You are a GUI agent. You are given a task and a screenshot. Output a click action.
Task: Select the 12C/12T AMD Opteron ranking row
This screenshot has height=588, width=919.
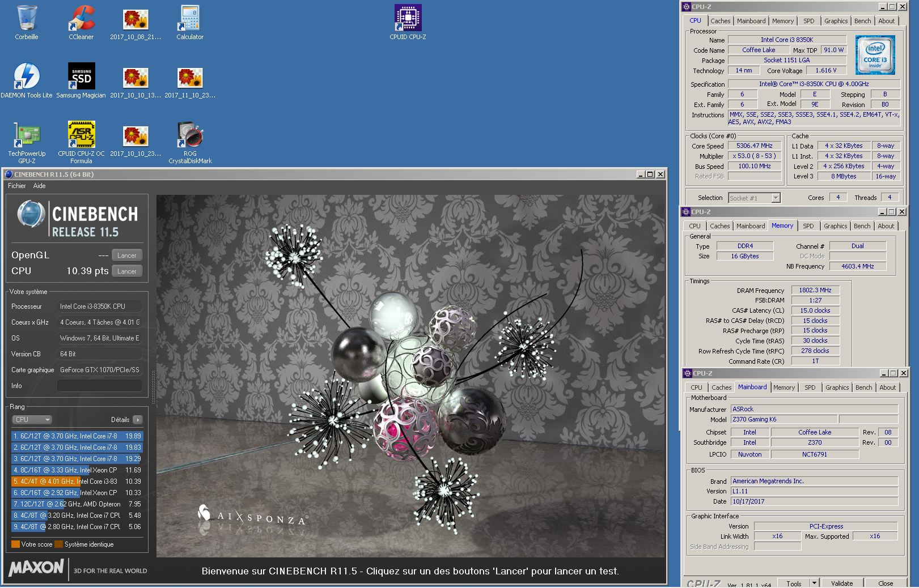click(x=77, y=504)
